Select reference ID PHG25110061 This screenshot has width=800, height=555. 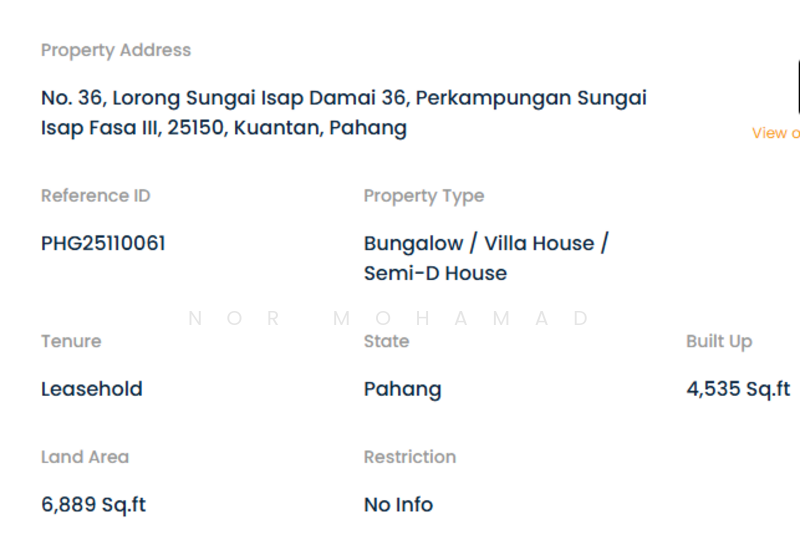103,243
